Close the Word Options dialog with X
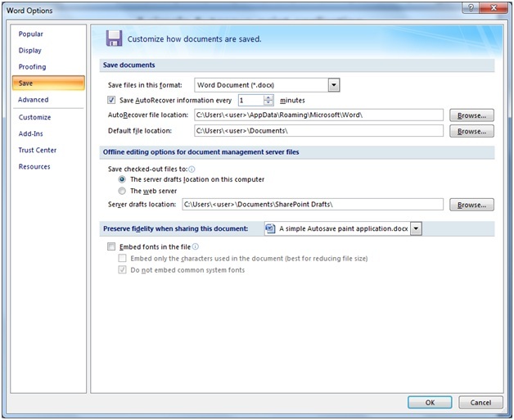The width and height of the screenshot is (514, 420). coord(494,7)
